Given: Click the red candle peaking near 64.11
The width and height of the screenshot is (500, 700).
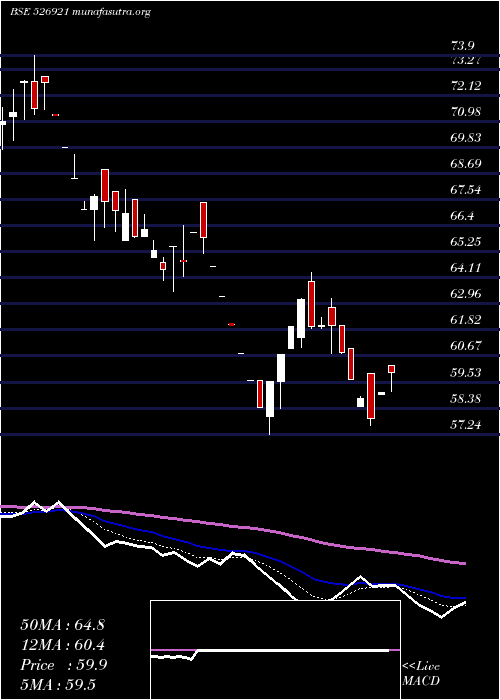Looking at the screenshot, I should pos(311,304).
